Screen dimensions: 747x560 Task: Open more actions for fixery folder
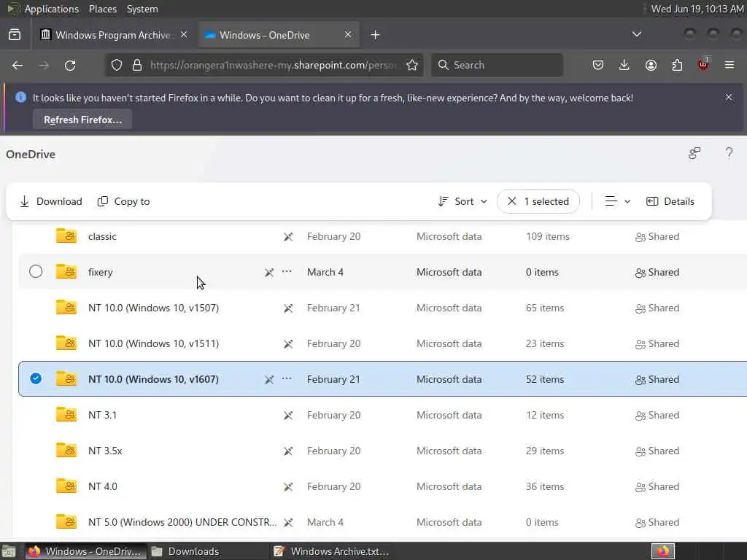286,271
